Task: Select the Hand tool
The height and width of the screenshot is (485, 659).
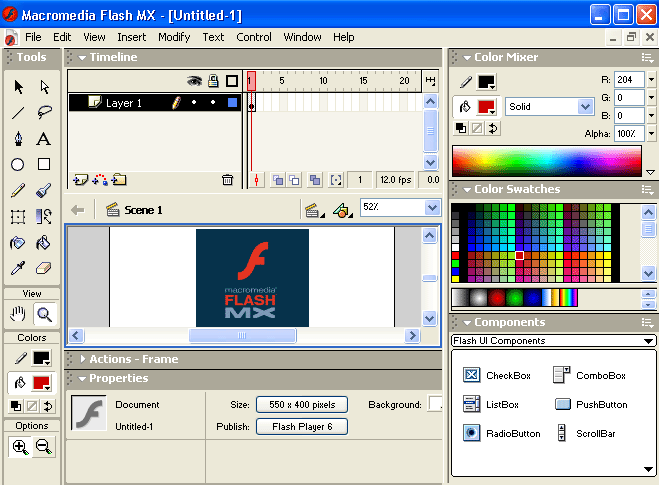Action: (x=18, y=314)
